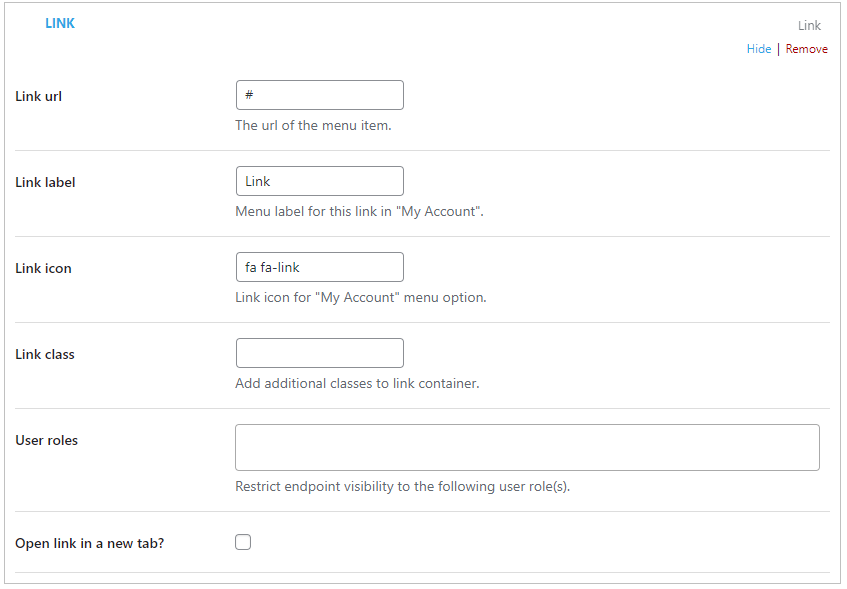Click the "Link url" field label
The image size is (847, 589).
pos(38,96)
